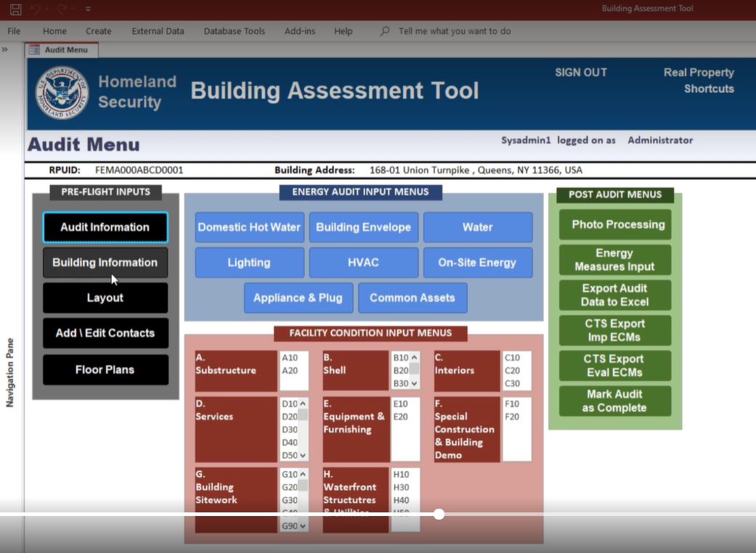756x553 pixels.
Task: Open Floor Plans button
Action: point(105,369)
